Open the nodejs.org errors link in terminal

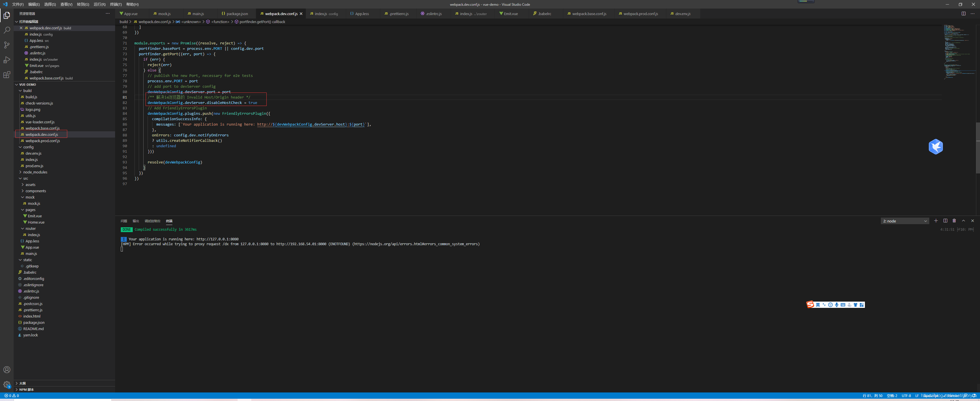(x=415, y=244)
